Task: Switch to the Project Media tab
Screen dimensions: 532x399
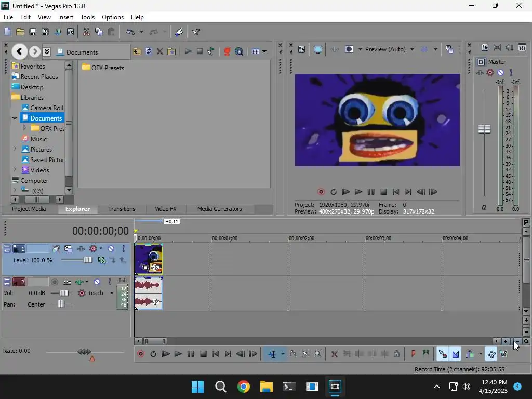Action: click(x=29, y=209)
